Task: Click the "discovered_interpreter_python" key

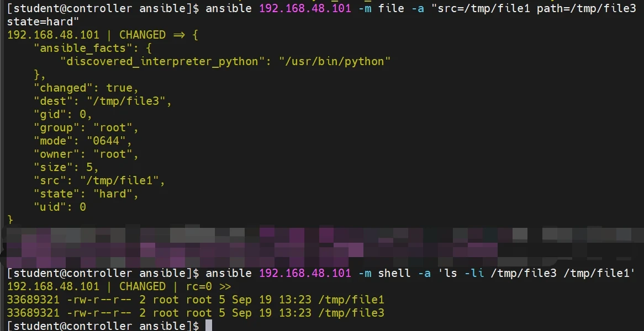Action: [x=160, y=61]
